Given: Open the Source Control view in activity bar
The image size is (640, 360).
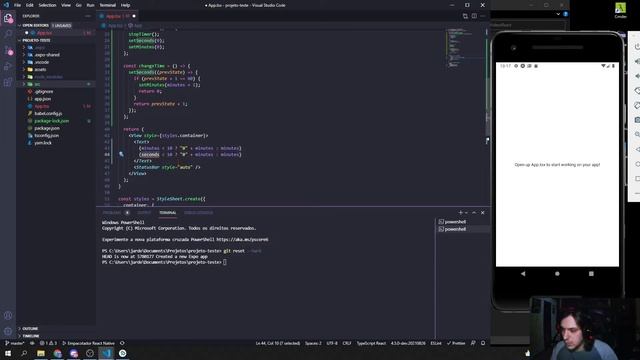Looking at the screenshot, I should (x=8, y=50).
